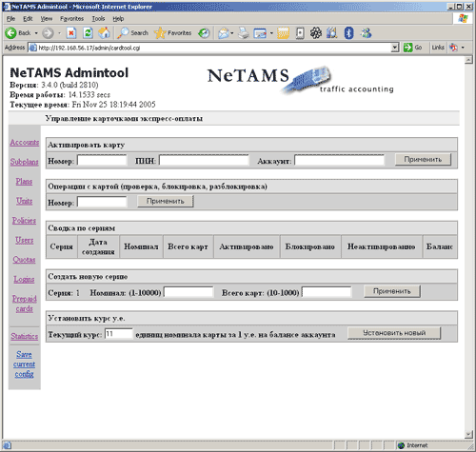Open the Favorites star in the toolbar
Image resolution: width=476 pixels, height=452 pixels.
pyautogui.click(x=173, y=33)
